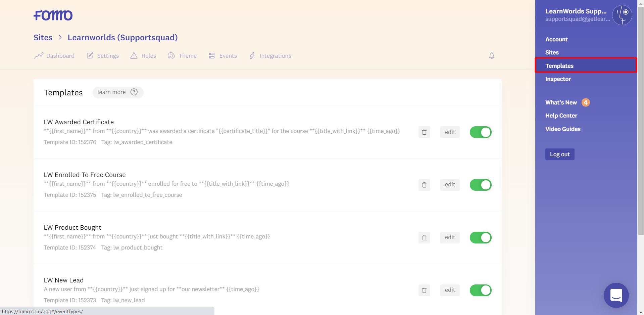Image resolution: width=644 pixels, height=315 pixels.
Task: Click the LearnWorlds profile avatar
Action: pyautogui.click(x=622, y=15)
